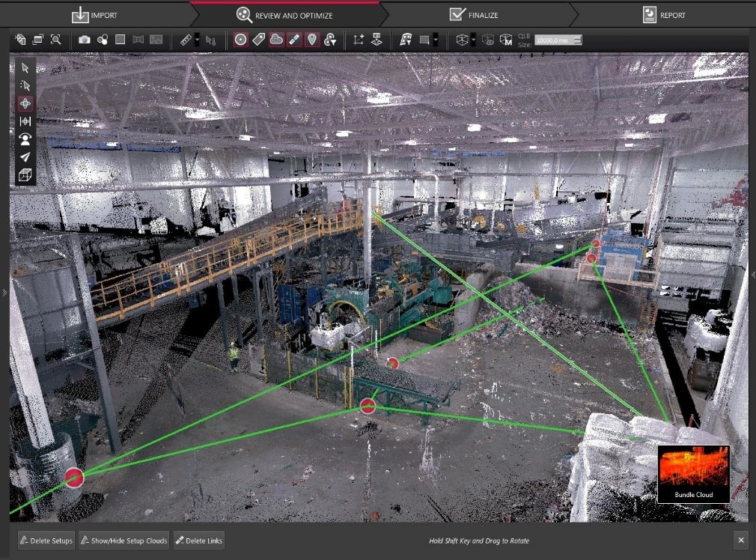
Task: Click the limit box M cube icon
Action: 506,40
